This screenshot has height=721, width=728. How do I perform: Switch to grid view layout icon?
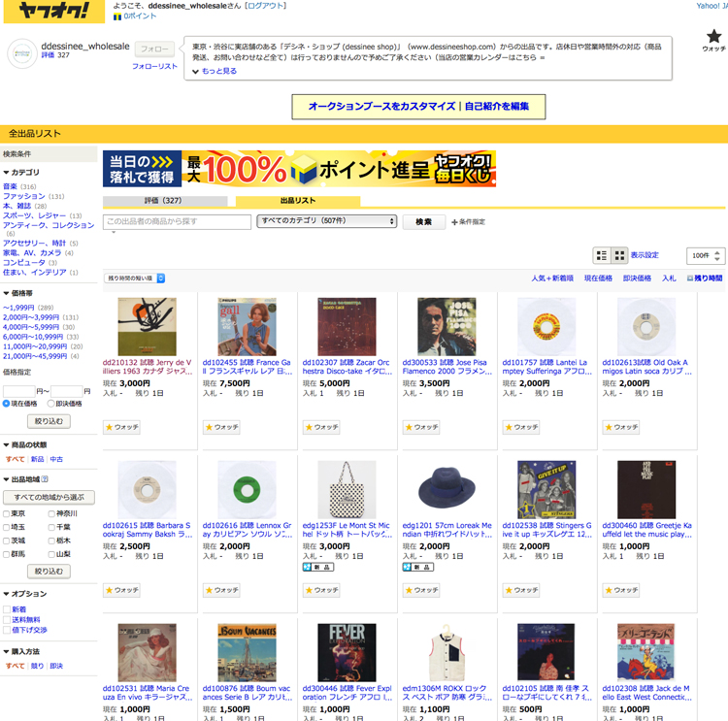coord(619,255)
